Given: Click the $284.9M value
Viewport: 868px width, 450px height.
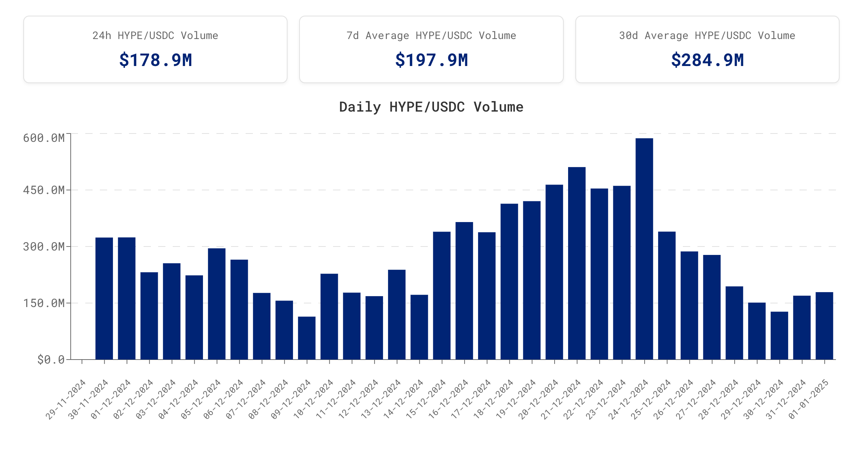Looking at the screenshot, I should pyautogui.click(x=707, y=60).
